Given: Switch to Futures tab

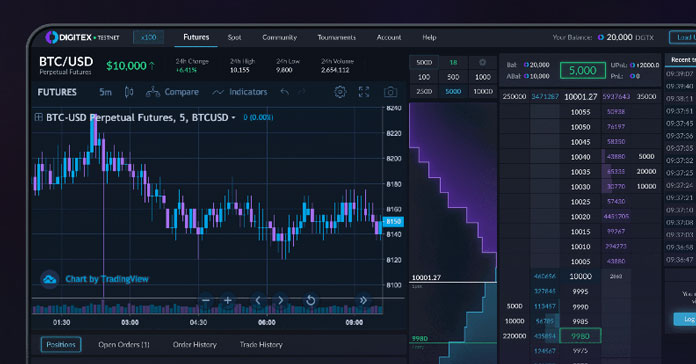Looking at the screenshot, I should tap(196, 37).
